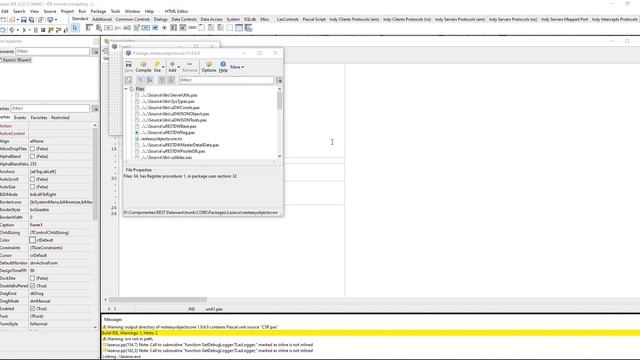
Task: Switch to the Events tab in Object Inspector
Action: (20, 118)
